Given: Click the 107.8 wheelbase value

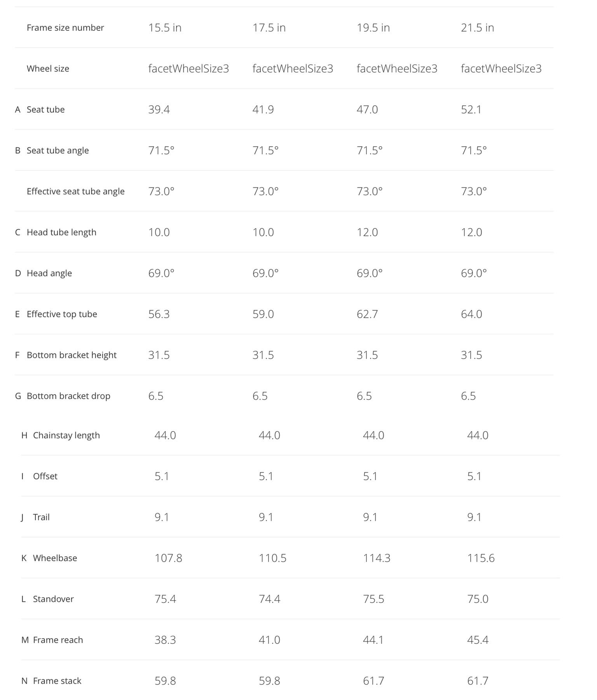Looking at the screenshot, I should [168, 558].
